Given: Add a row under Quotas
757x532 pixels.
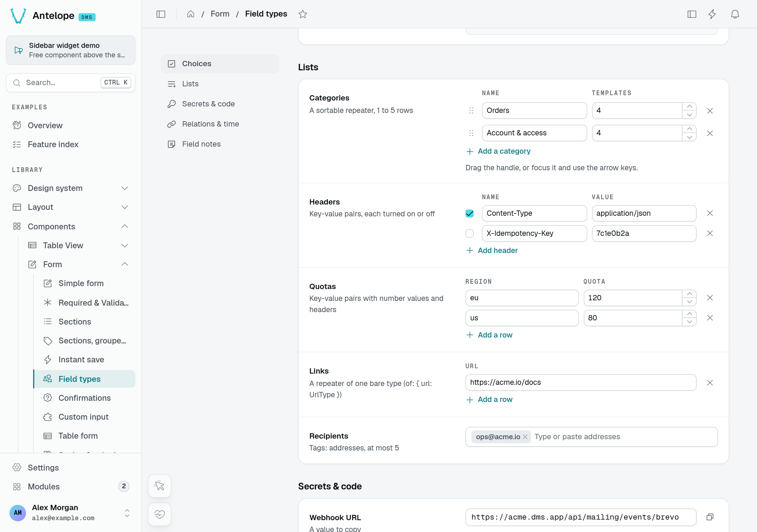Looking at the screenshot, I should click(489, 335).
